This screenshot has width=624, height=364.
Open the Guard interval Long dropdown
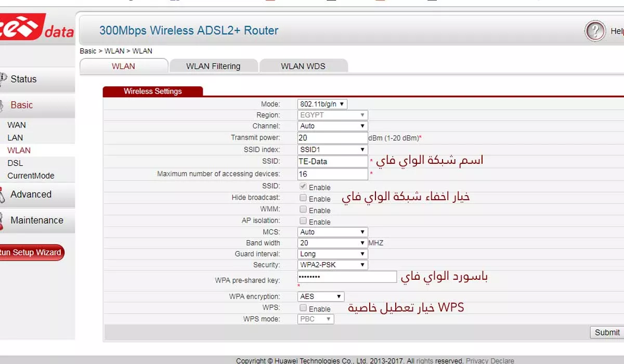click(x=333, y=254)
